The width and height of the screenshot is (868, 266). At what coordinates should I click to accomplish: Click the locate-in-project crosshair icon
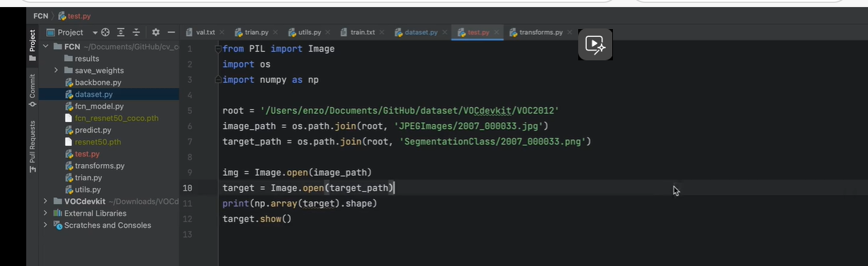click(x=105, y=33)
